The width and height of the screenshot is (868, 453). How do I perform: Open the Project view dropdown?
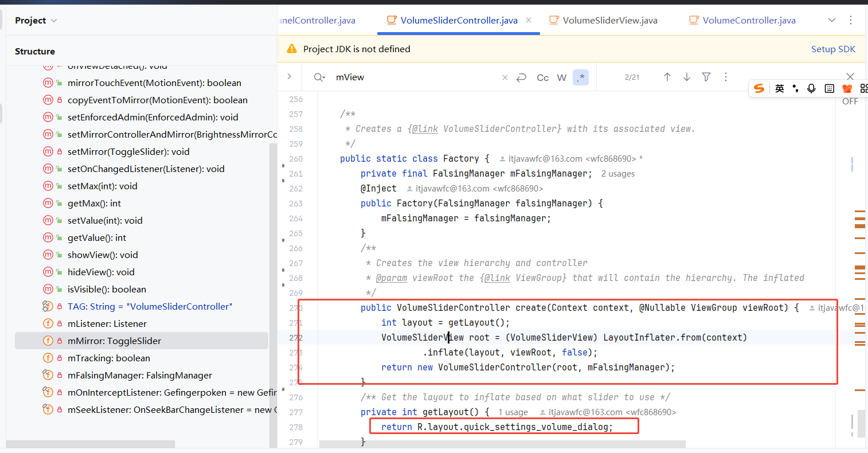click(x=36, y=21)
